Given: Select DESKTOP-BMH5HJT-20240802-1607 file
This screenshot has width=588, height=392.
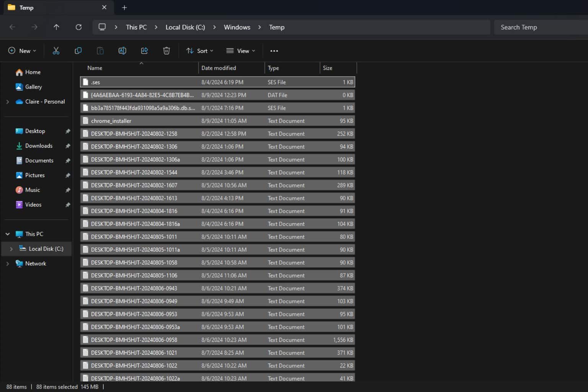Looking at the screenshot, I should (x=217, y=185).
